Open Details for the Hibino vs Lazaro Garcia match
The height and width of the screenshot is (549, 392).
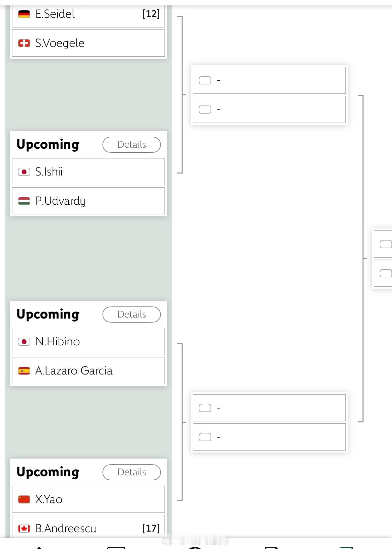coord(132,315)
